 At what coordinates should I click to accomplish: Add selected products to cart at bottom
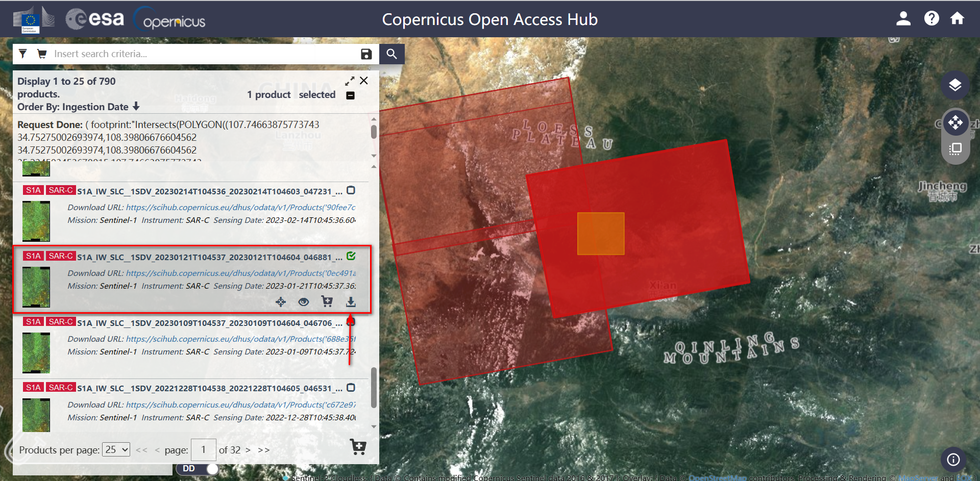coord(358,447)
